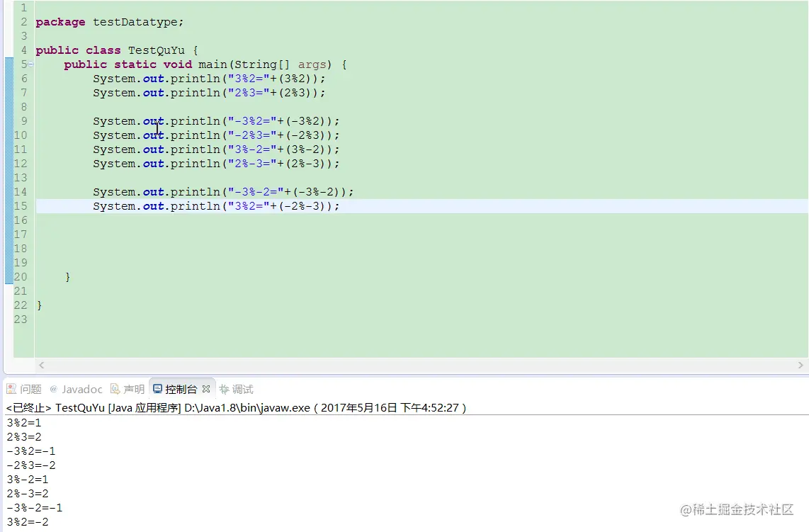Click console output -2%3=-2

click(x=31, y=465)
